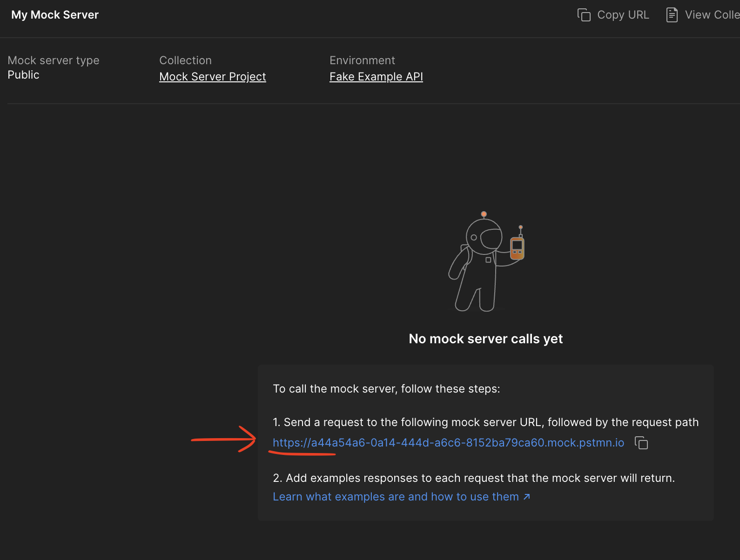
Task: Click the Copy URL icon in header
Action: (x=584, y=15)
